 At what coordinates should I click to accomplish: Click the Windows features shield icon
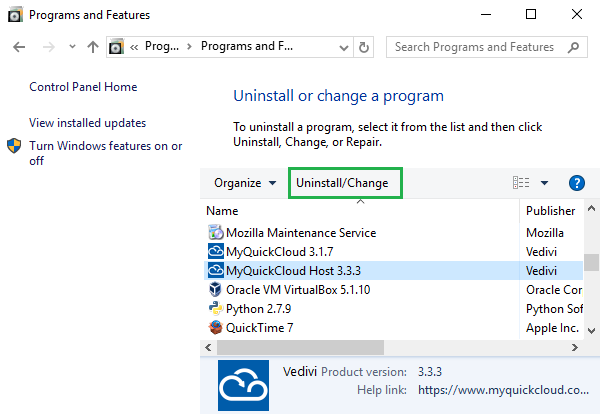14,146
